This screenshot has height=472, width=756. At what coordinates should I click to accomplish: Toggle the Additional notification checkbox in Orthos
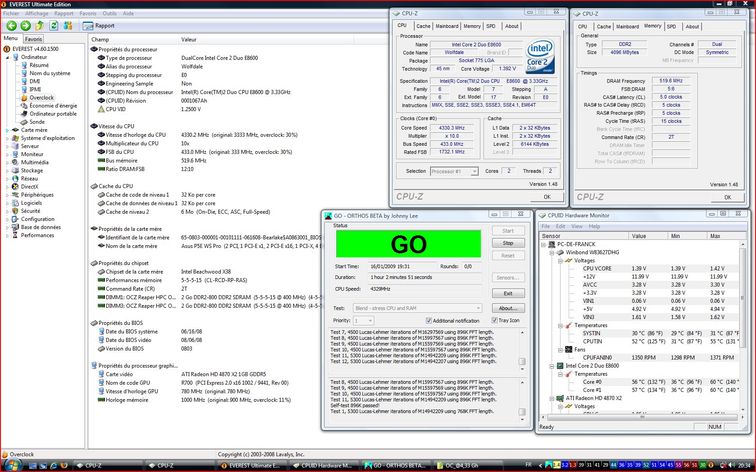pyautogui.click(x=429, y=321)
